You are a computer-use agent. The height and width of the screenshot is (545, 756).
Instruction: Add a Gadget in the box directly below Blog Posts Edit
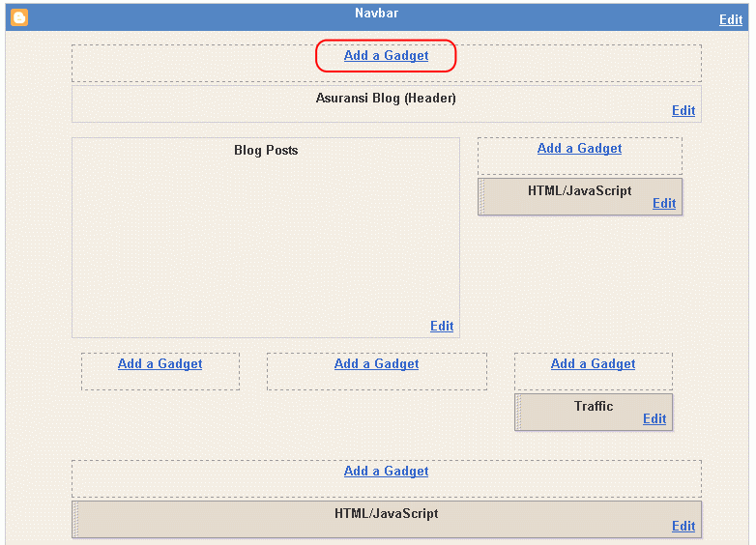coord(376,363)
